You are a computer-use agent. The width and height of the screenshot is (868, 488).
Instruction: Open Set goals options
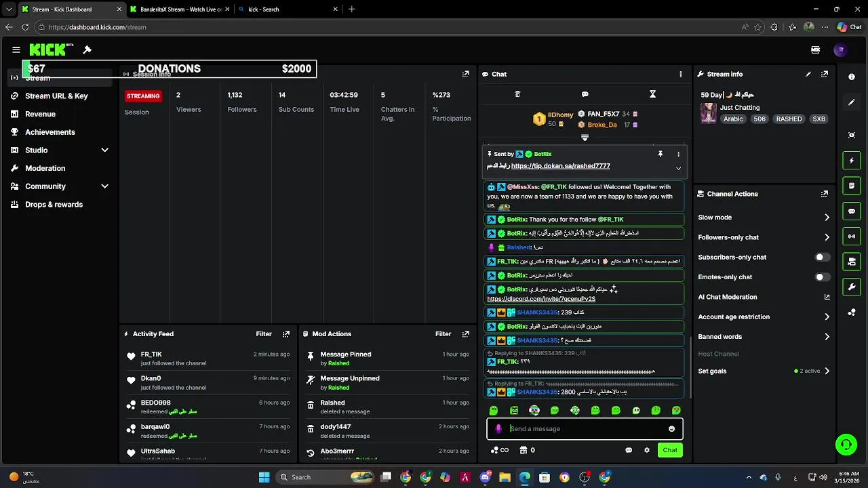(764, 371)
